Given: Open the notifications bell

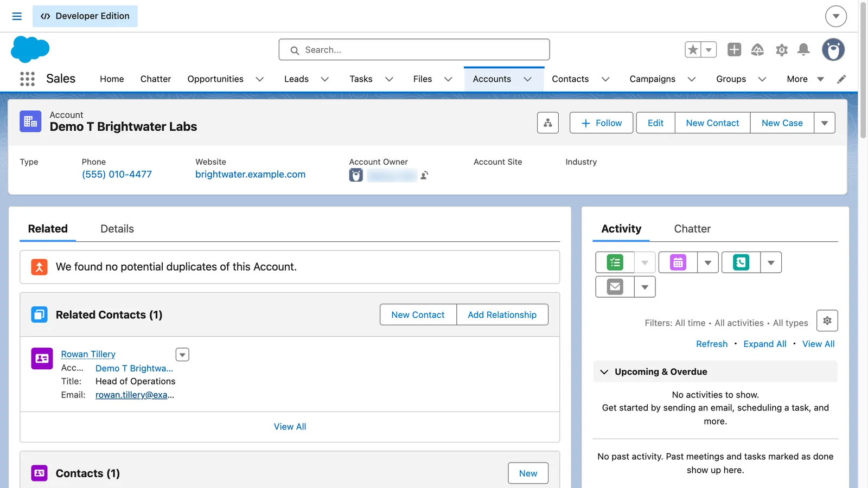Looking at the screenshot, I should (x=803, y=50).
